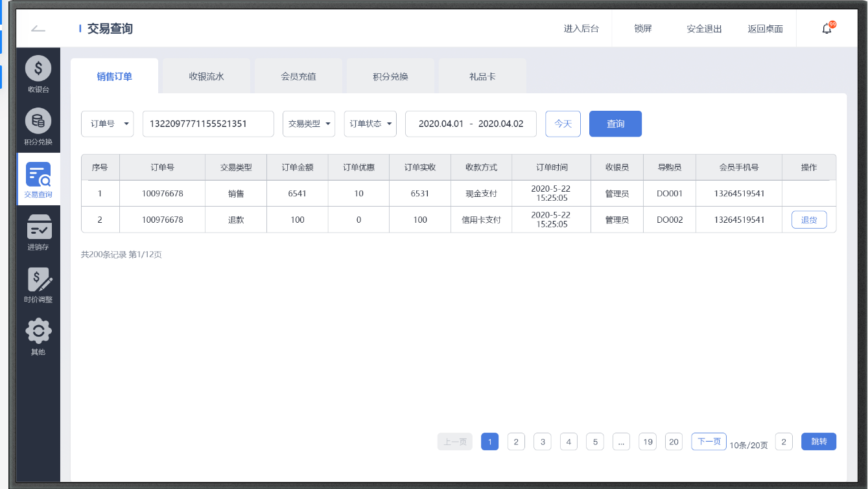Switch to the 积分兑换 tab

pyautogui.click(x=390, y=76)
